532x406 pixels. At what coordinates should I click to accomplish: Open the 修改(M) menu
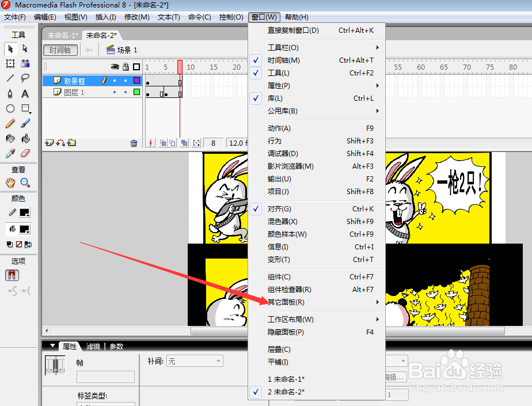(x=136, y=17)
